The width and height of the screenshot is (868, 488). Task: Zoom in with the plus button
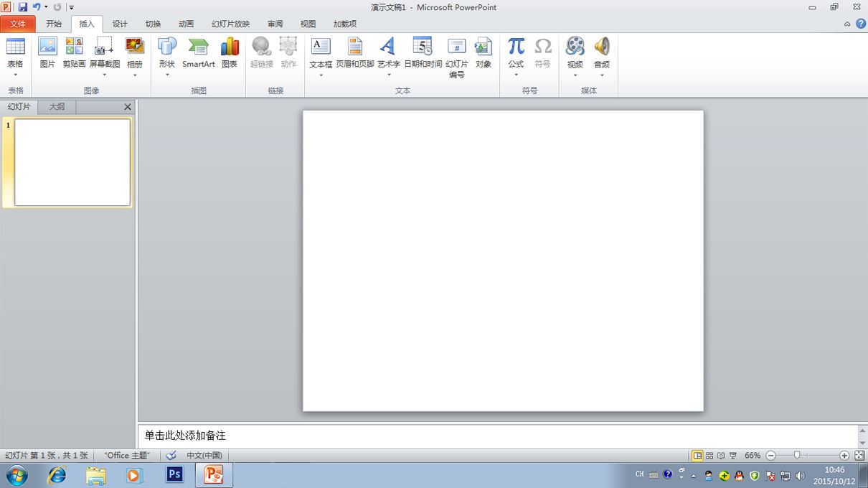844,456
